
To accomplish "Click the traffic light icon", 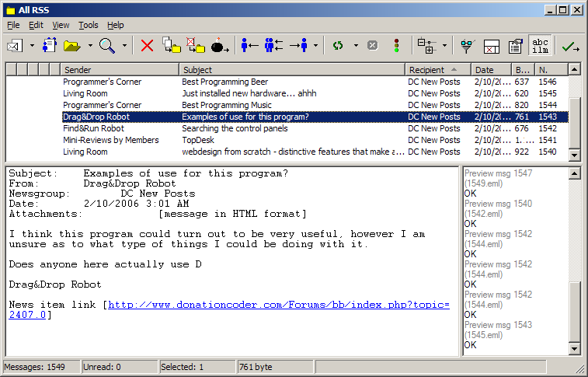I will pyautogui.click(x=396, y=46).
